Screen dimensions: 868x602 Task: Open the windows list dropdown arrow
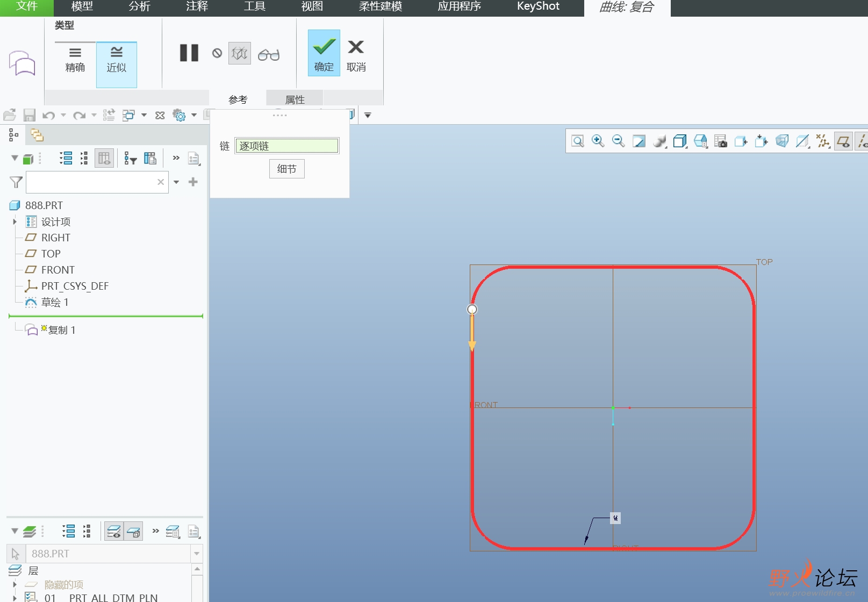(144, 115)
